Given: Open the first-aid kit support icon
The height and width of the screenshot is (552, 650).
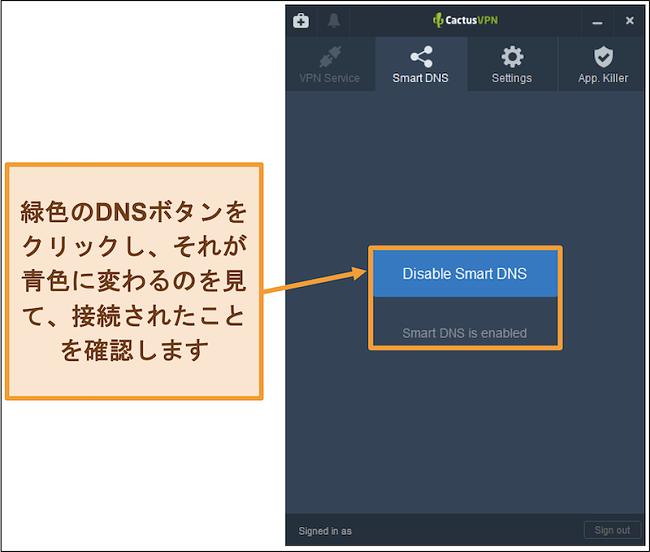Looking at the screenshot, I should pyautogui.click(x=301, y=20).
